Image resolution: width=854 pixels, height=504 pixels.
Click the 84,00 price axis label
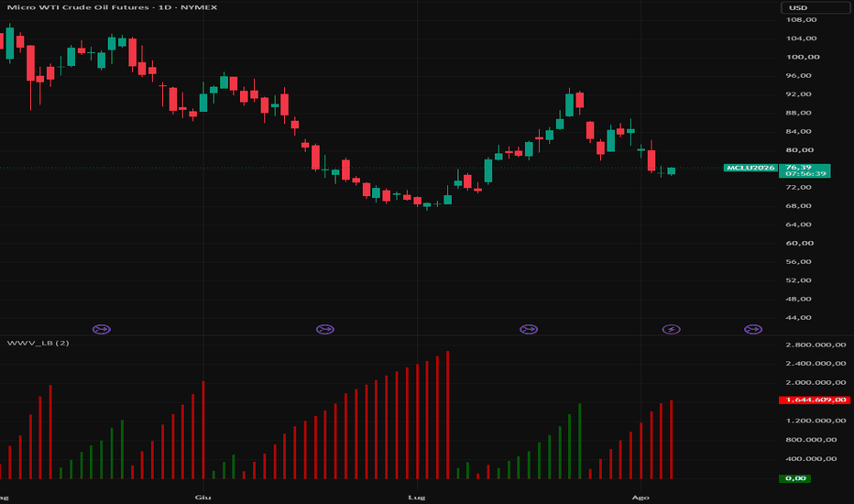click(798, 131)
